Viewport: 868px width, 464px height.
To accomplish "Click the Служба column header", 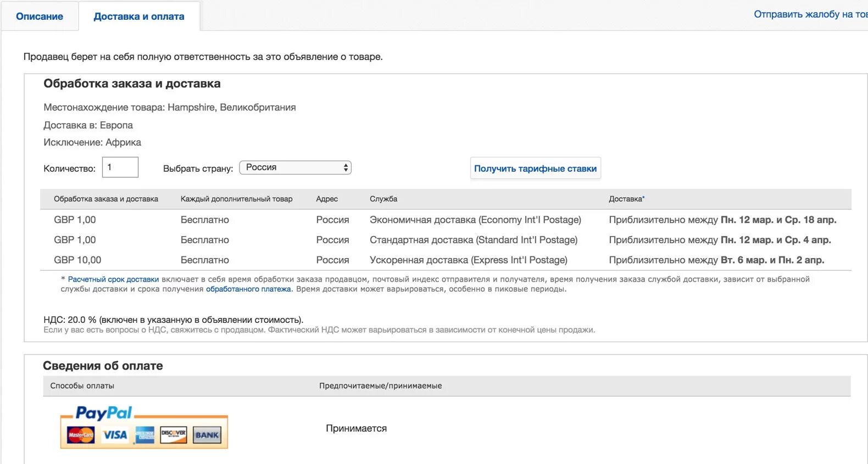I will point(383,199).
